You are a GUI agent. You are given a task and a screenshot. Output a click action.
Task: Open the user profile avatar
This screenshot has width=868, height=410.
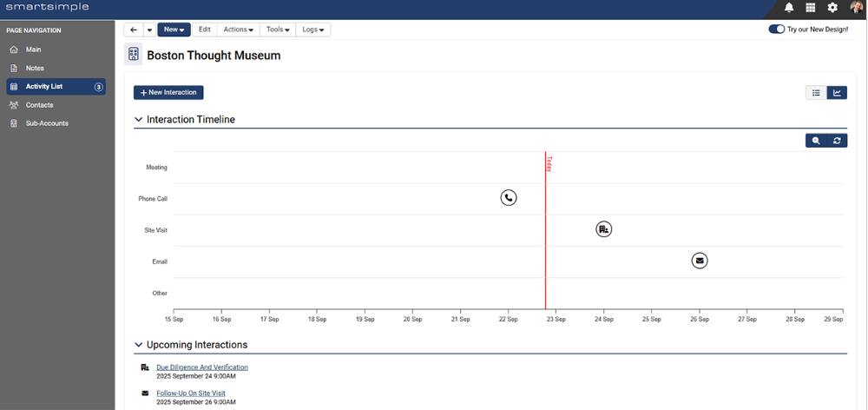pyautogui.click(x=857, y=7)
